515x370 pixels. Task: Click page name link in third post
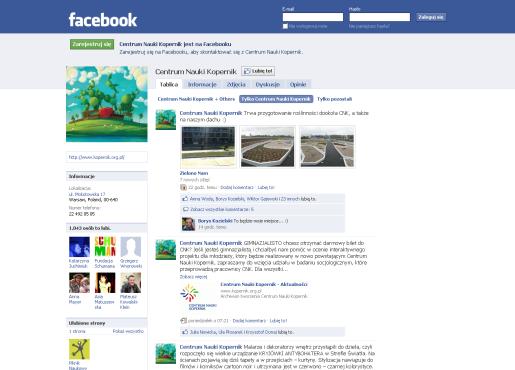click(211, 347)
